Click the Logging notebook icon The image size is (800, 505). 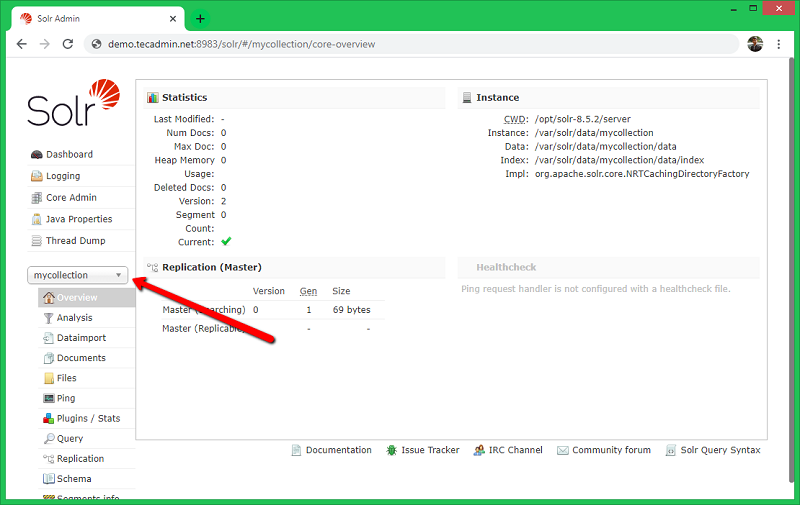coord(37,176)
